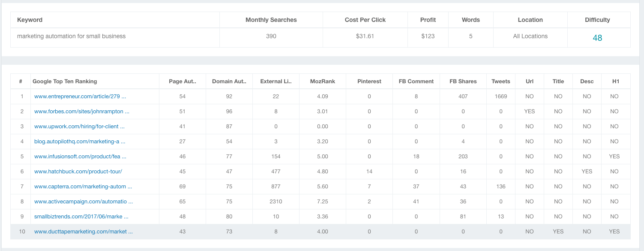Click the Tweets column header
Image resolution: width=644 pixels, height=251 pixels.
(500, 82)
